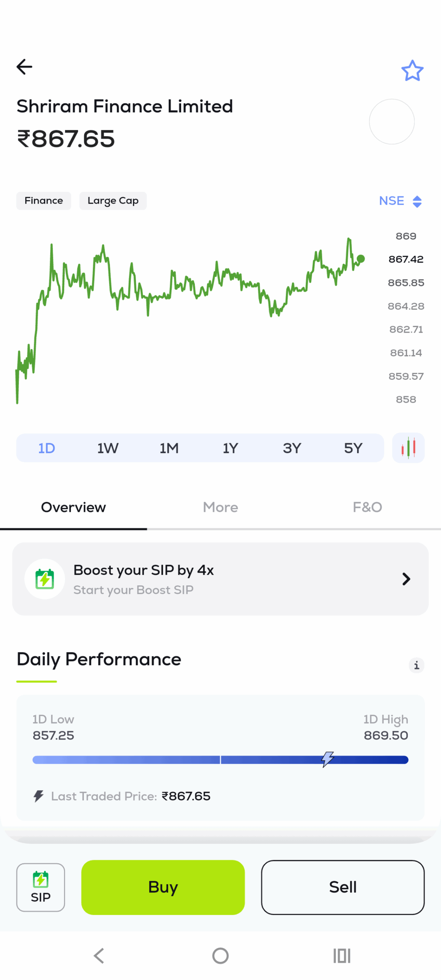
Task: Switch to the More tab
Action: (x=220, y=507)
